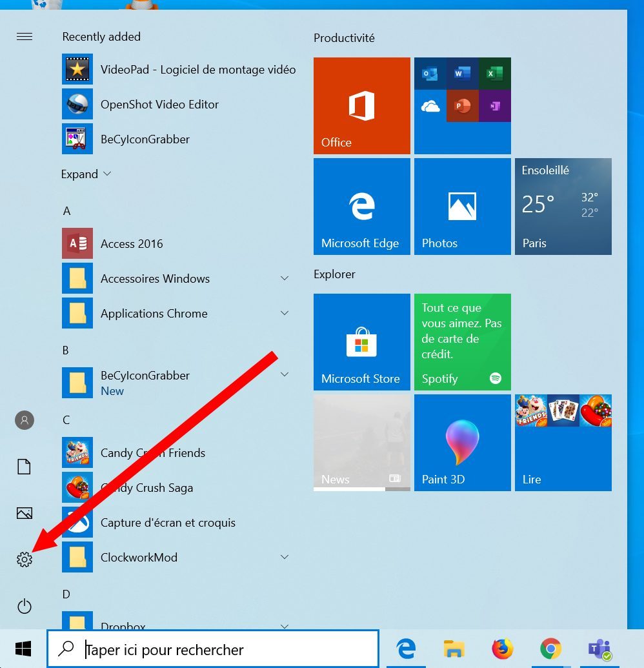The height and width of the screenshot is (668, 644).
Task: Open the Spotify tile
Action: pos(463,341)
